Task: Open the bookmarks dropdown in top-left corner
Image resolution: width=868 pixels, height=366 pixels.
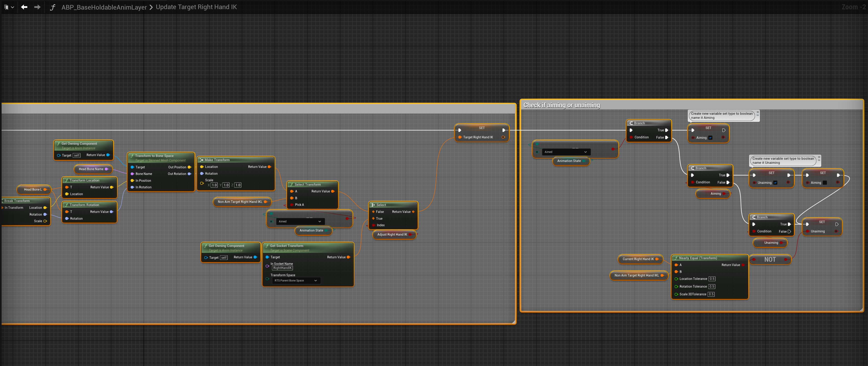Action: coord(9,7)
